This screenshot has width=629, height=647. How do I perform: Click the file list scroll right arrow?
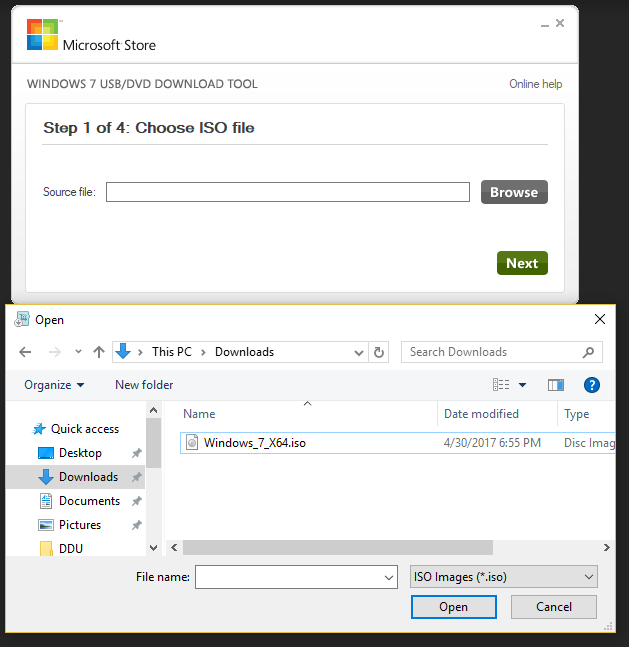point(606,548)
